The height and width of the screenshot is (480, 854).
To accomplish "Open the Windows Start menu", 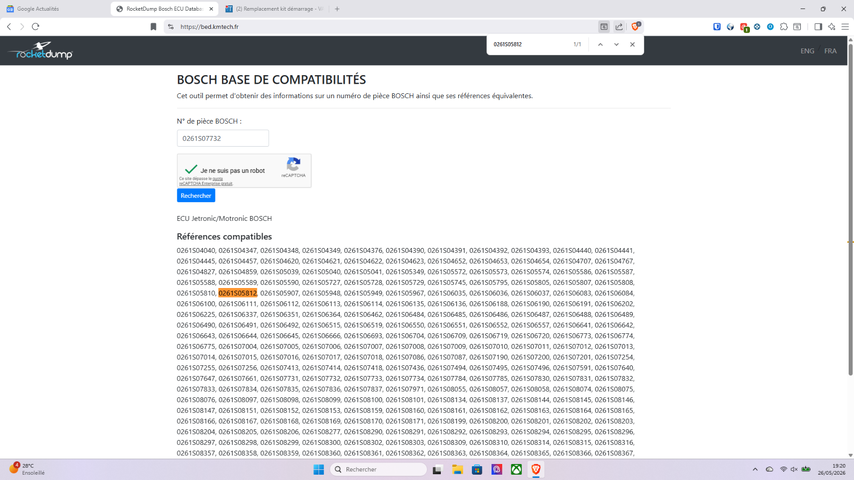I will (x=319, y=469).
